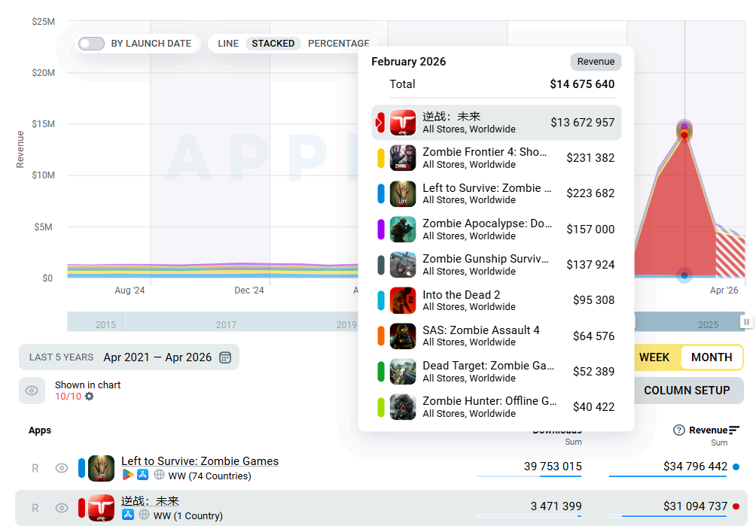Click the Column Setup button
Screen dimensions: 756x532
pos(686,391)
